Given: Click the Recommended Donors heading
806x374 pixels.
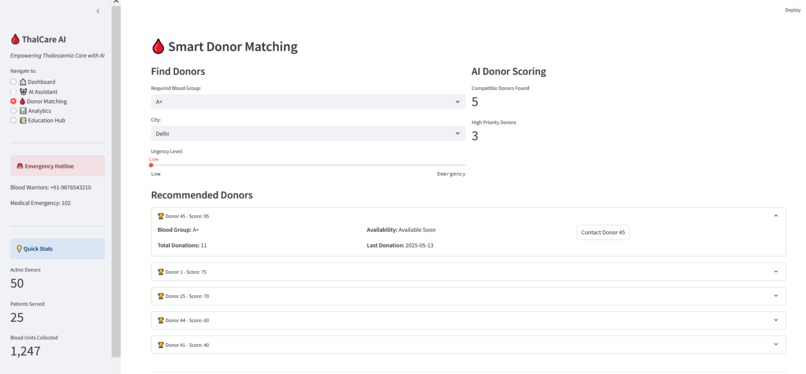Looking at the screenshot, I should 202,195.
